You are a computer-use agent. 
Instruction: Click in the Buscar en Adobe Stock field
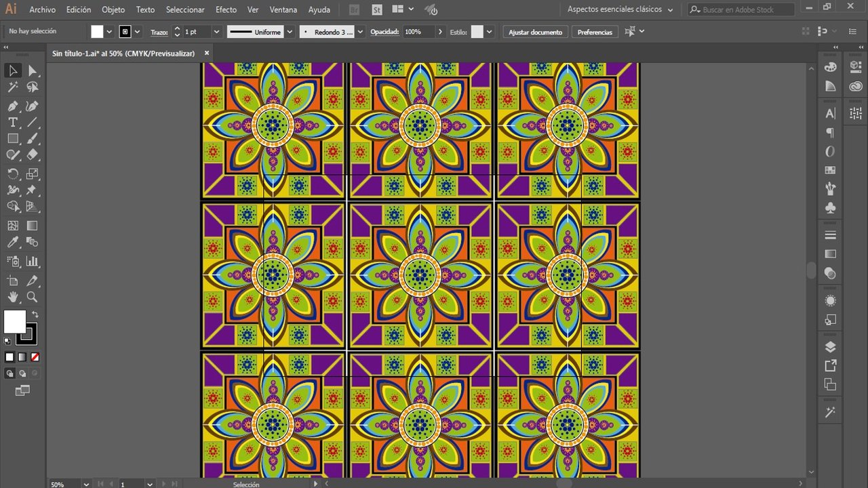[741, 9]
